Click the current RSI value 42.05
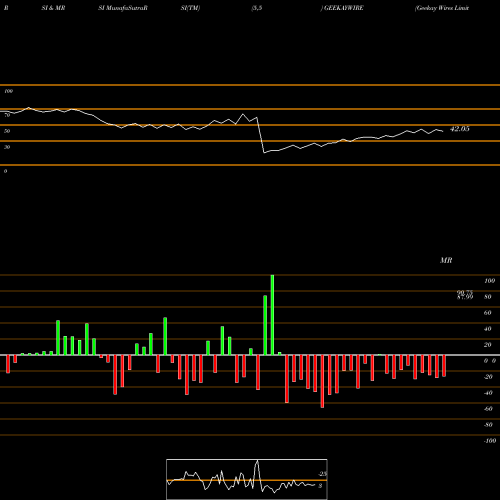 pos(460,129)
